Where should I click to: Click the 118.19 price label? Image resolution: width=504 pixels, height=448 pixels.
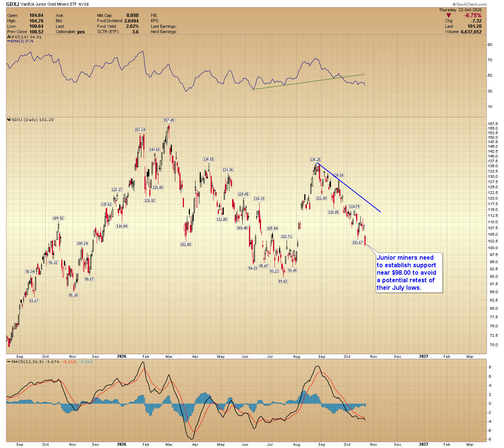click(x=259, y=199)
